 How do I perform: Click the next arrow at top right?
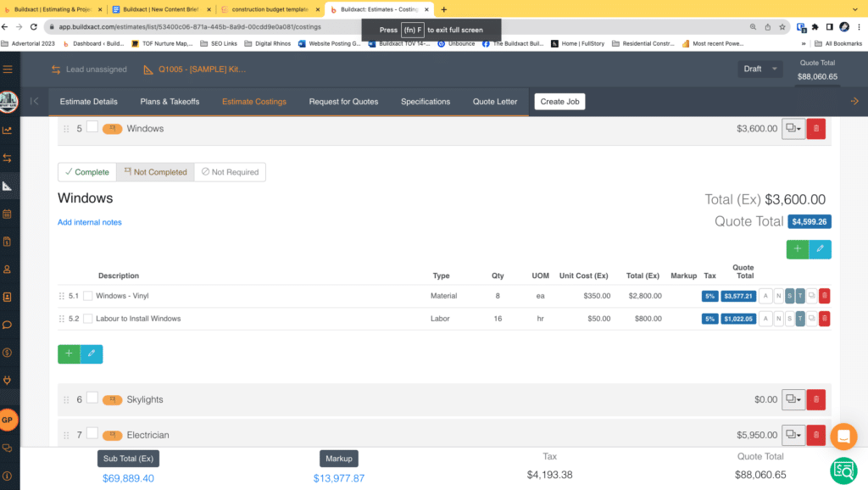pos(854,102)
